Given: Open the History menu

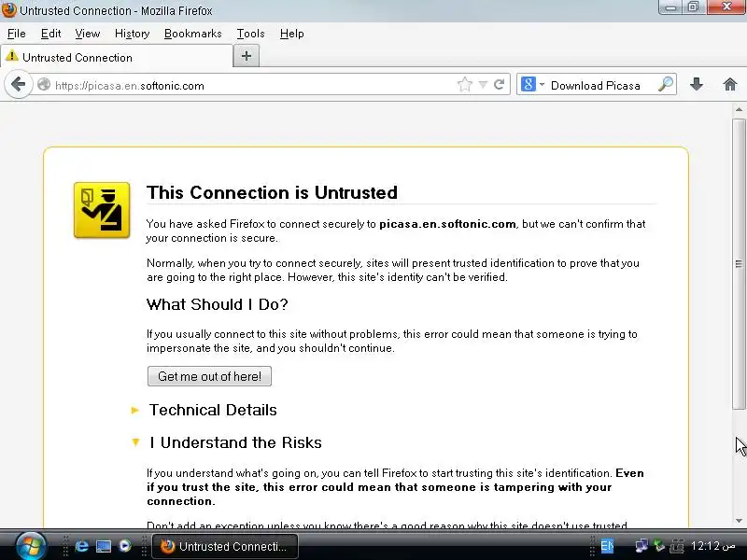Looking at the screenshot, I should pyautogui.click(x=133, y=34).
